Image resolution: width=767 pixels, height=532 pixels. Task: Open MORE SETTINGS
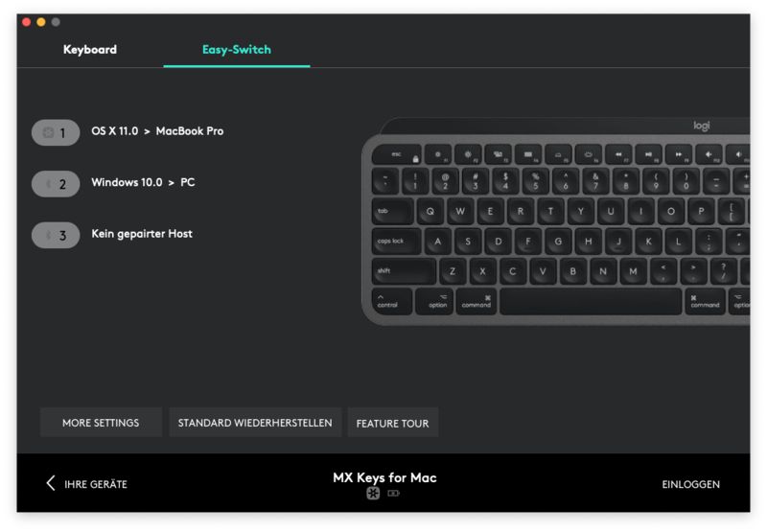pyautogui.click(x=101, y=423)
